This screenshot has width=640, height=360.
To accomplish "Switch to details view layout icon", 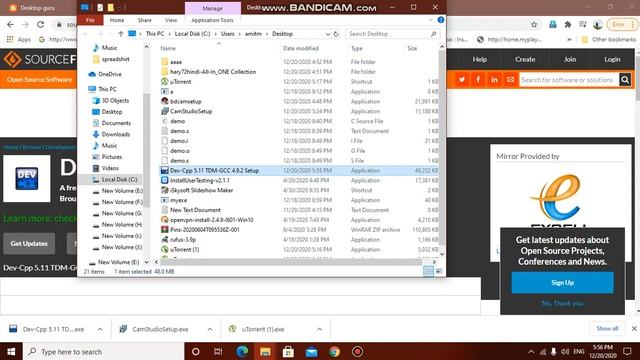I will coord(428,271).
